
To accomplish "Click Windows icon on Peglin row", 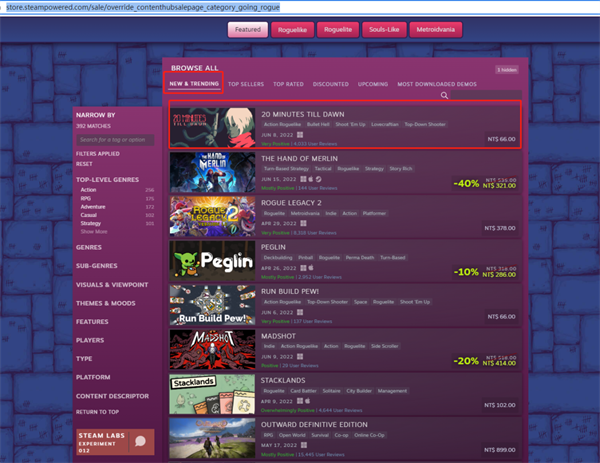I will click(x=303, y=268).
